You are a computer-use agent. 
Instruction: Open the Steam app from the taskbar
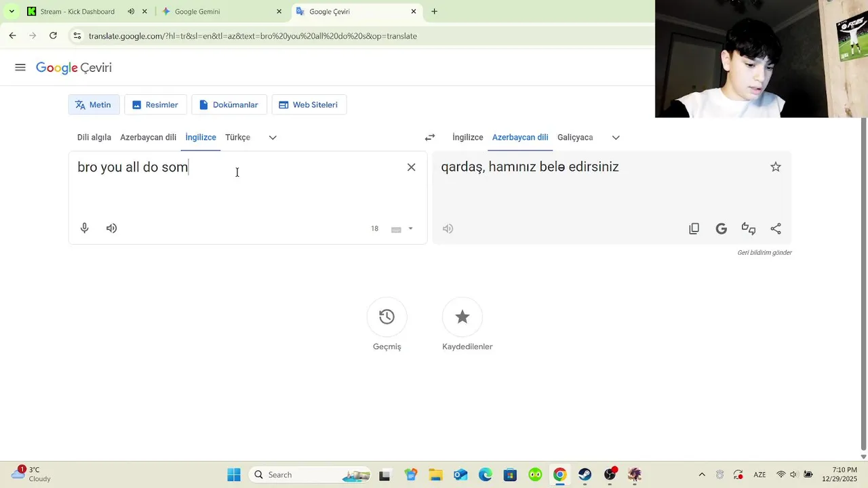[585, 474]
